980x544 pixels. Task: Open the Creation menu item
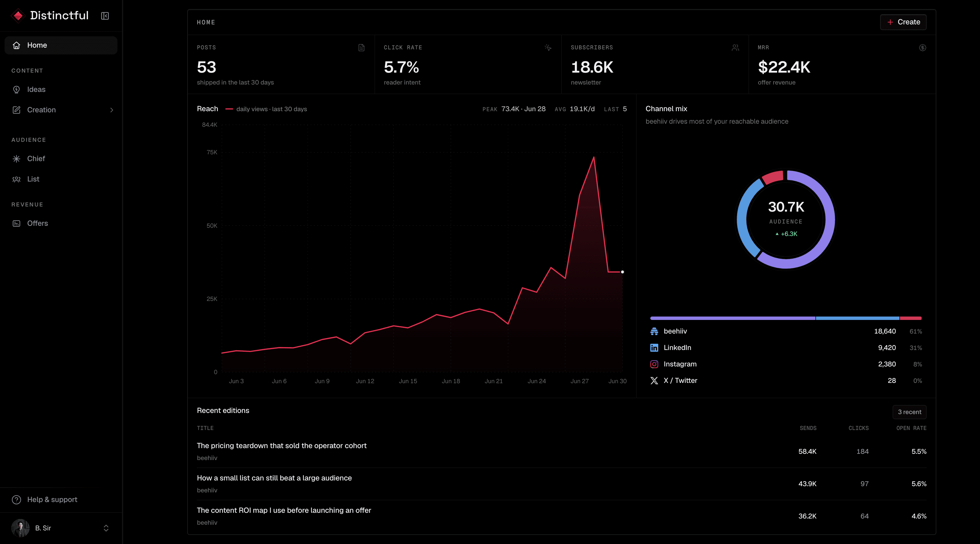tap(61, 110)
